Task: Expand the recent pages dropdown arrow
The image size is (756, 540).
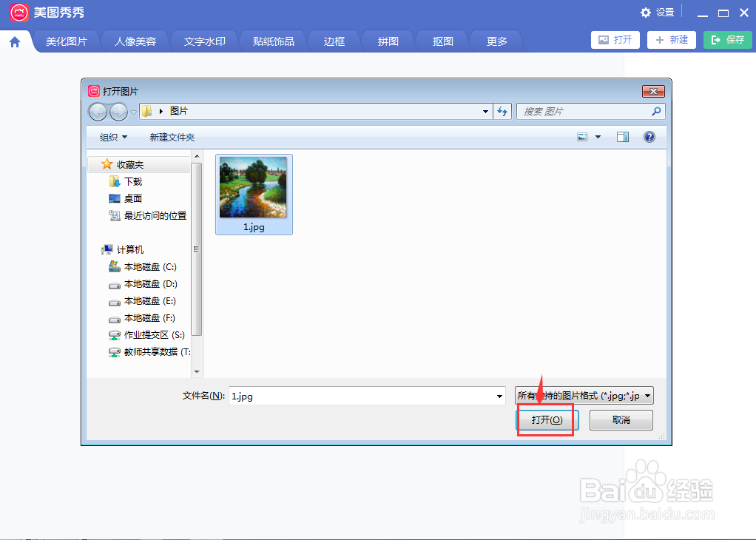Action: [134, 112]
